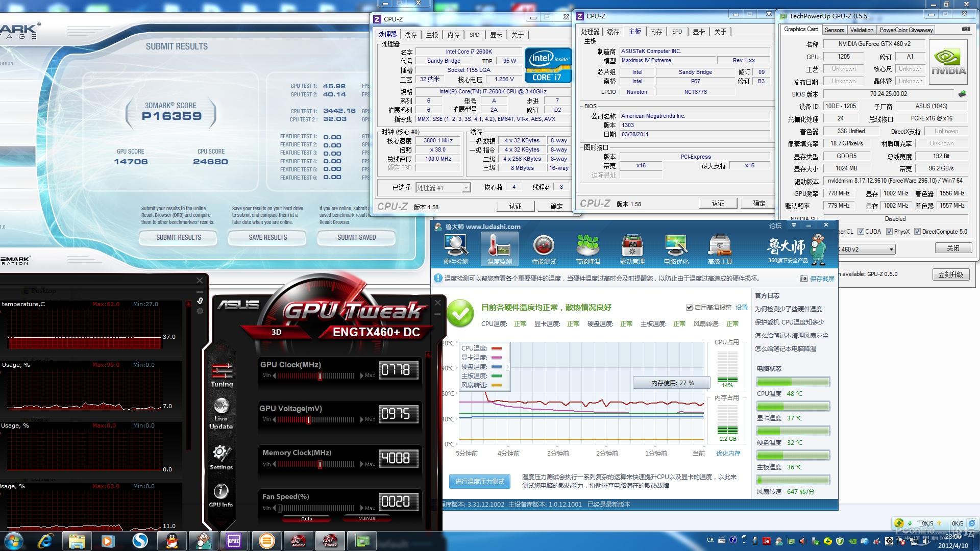Open Windows Start orb
The width and height of the screenshot is (980, 551).
point(14,540)
